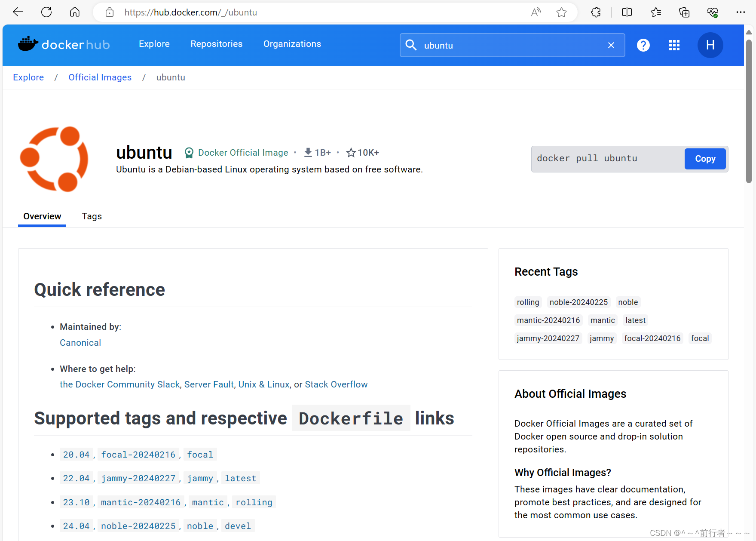
Task: Open the Repositories menu item
Action: pos(216,43)
